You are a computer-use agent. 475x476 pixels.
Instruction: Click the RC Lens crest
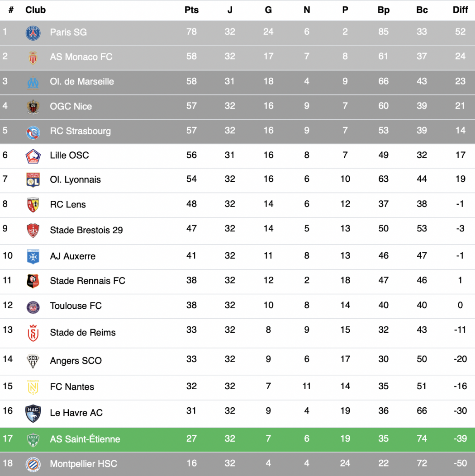coord(33,205)
